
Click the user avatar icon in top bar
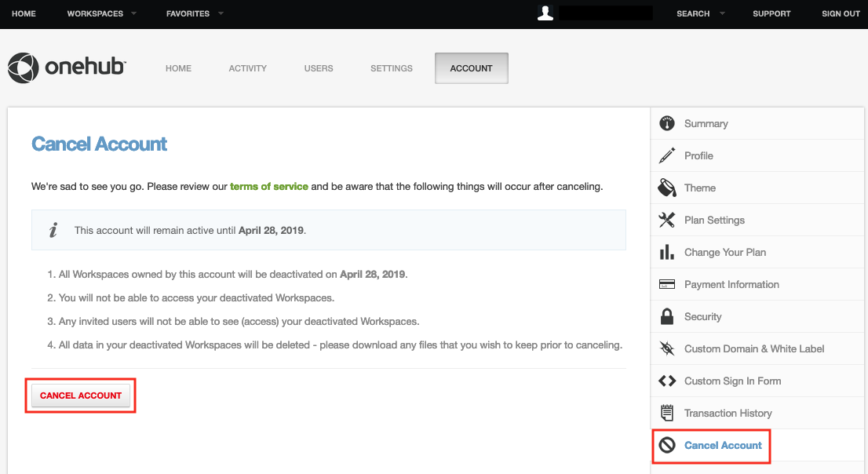tap(545, 13)
